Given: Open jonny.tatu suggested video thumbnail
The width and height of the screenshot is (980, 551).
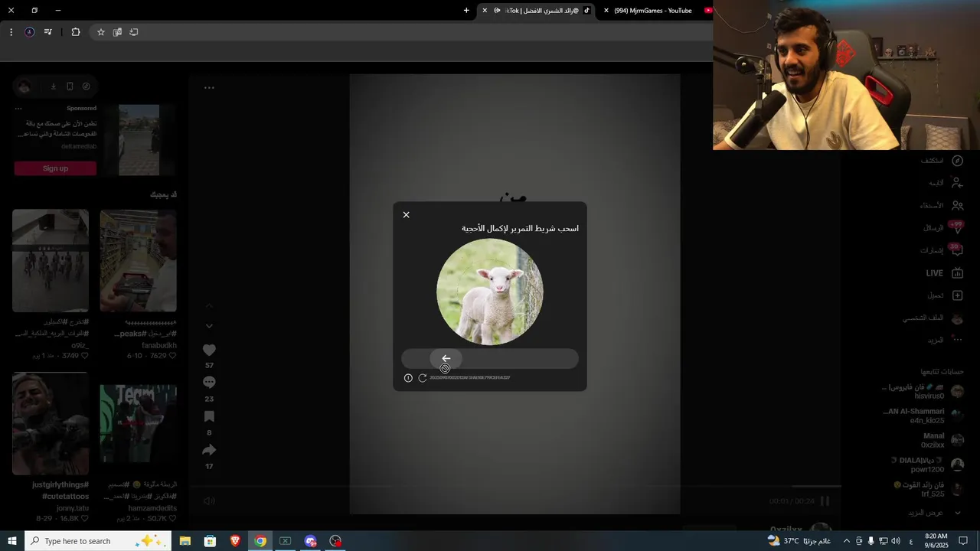Looking at the screenshot, I should pos(51,424).
